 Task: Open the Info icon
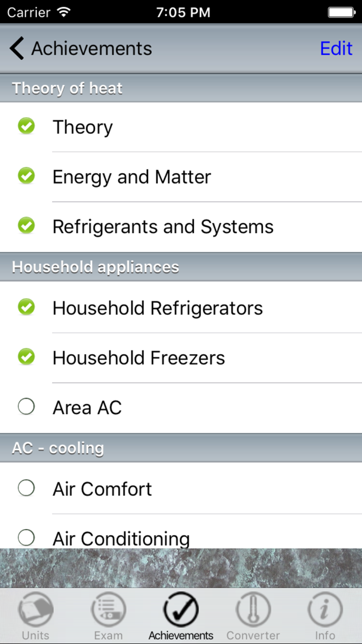coord(325,610)
